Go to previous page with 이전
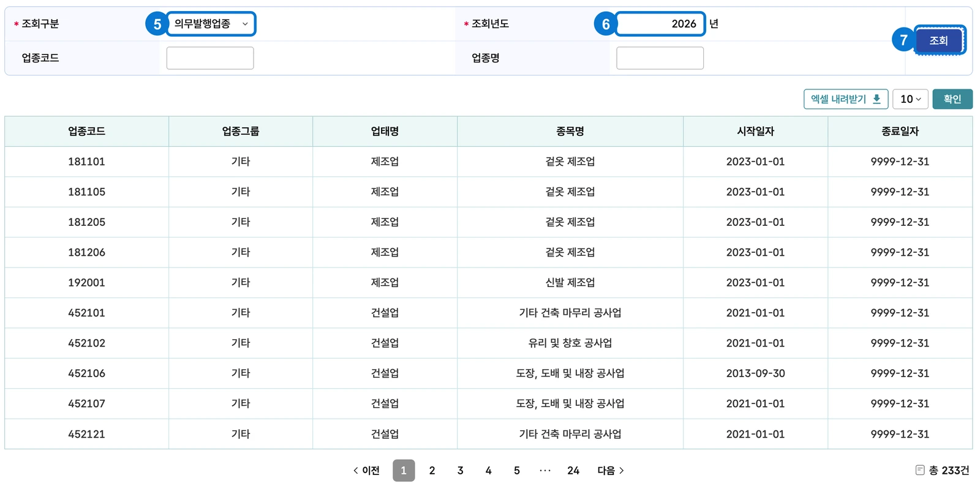 [x=366, y=471]
